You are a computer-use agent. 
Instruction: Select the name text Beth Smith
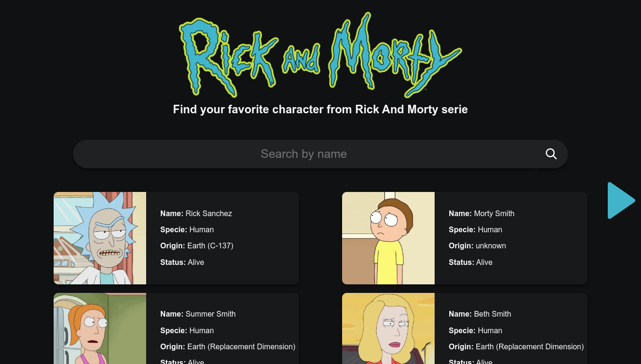(492, 314)
